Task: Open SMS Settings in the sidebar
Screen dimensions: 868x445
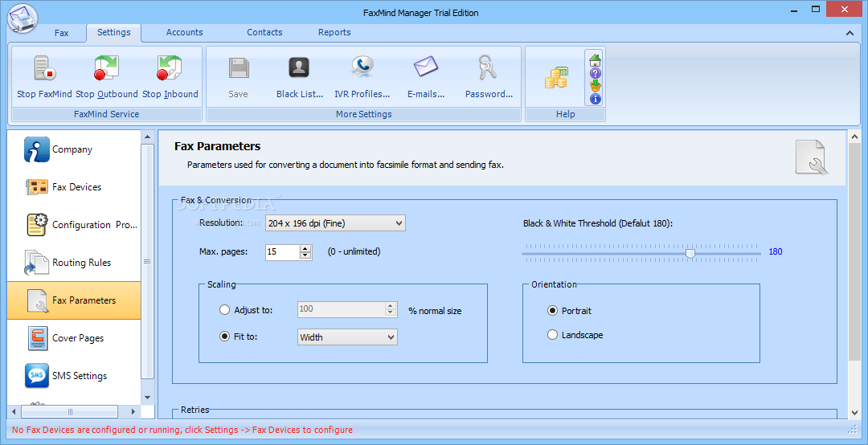Action: (x=74, y=375)
